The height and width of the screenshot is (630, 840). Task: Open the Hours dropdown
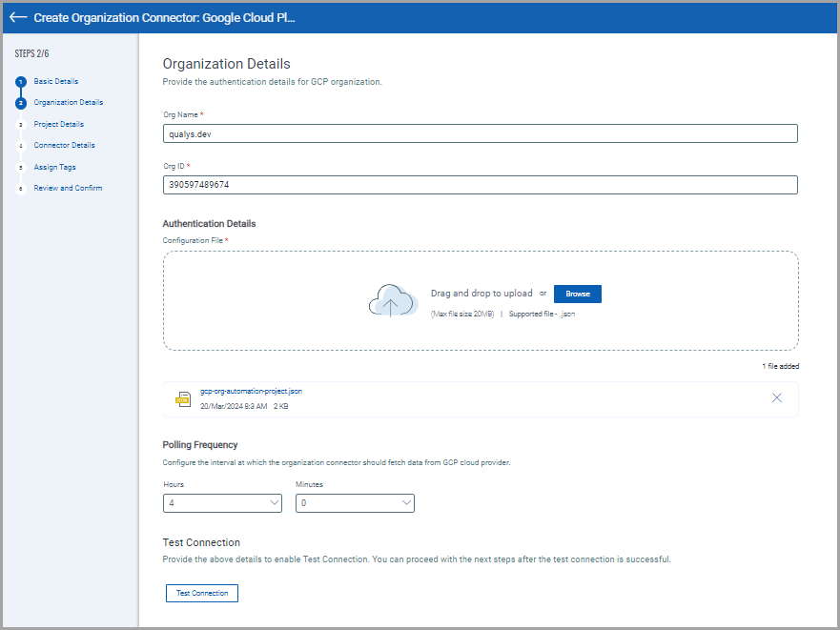[222, 502]
